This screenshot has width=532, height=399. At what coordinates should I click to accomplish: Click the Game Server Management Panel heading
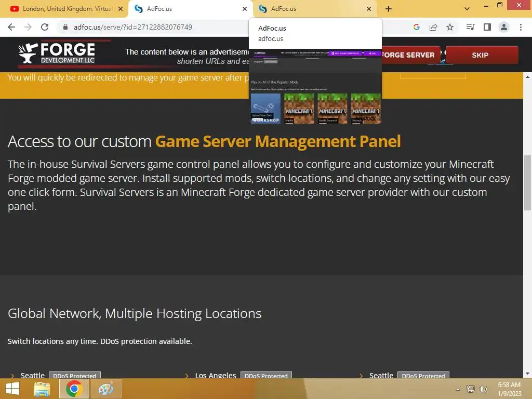point(278,141)
